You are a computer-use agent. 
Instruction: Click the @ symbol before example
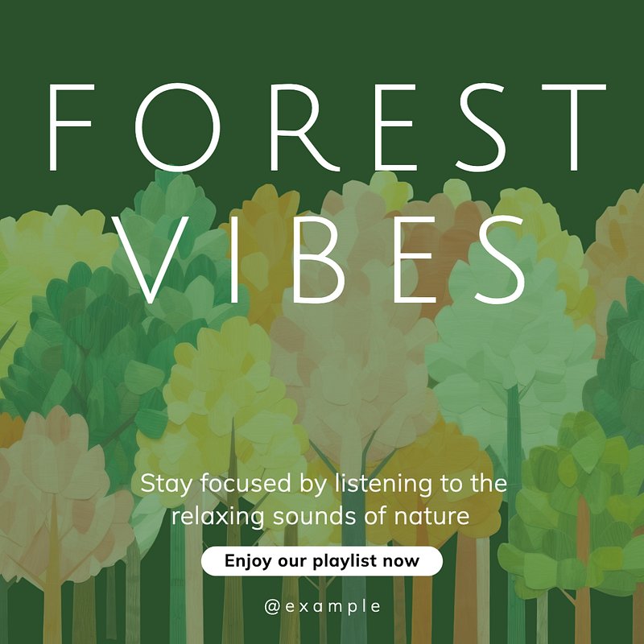click(x=272, y=607)
